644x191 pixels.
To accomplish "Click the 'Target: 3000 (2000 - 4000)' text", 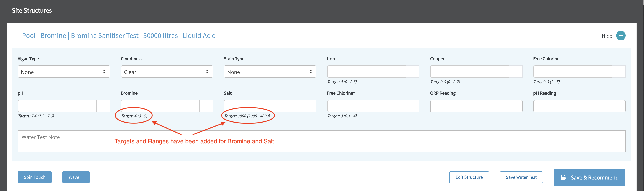I will [x=247, y=116].
